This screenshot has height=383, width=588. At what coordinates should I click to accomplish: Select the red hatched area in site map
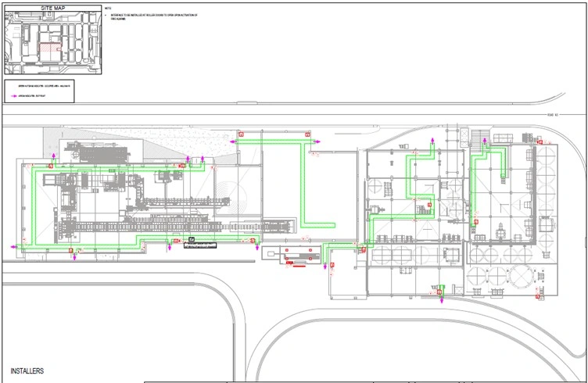pos(50,47)
